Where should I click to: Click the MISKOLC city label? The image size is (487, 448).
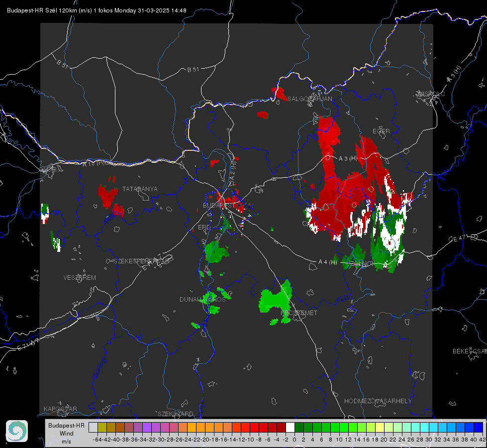tap(431, 94)
